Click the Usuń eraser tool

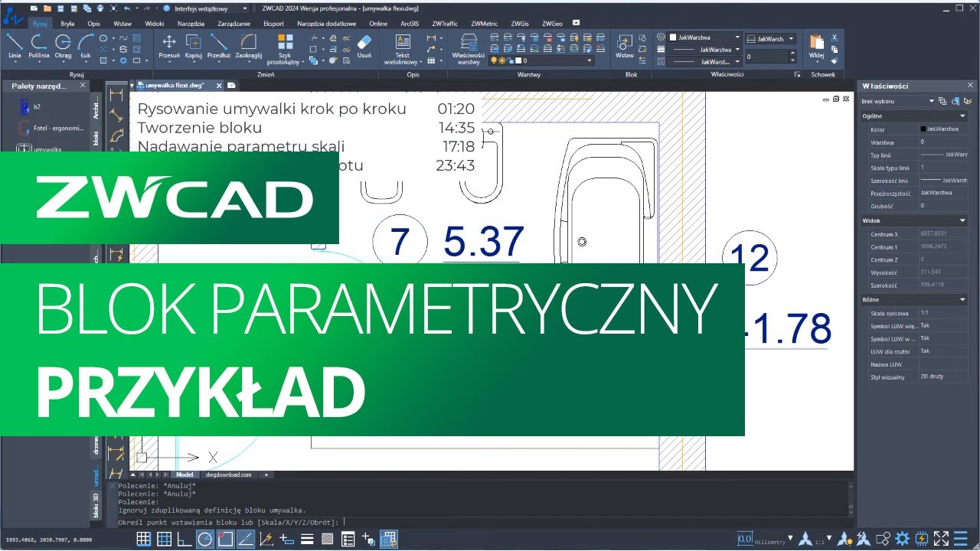(364, 46)
